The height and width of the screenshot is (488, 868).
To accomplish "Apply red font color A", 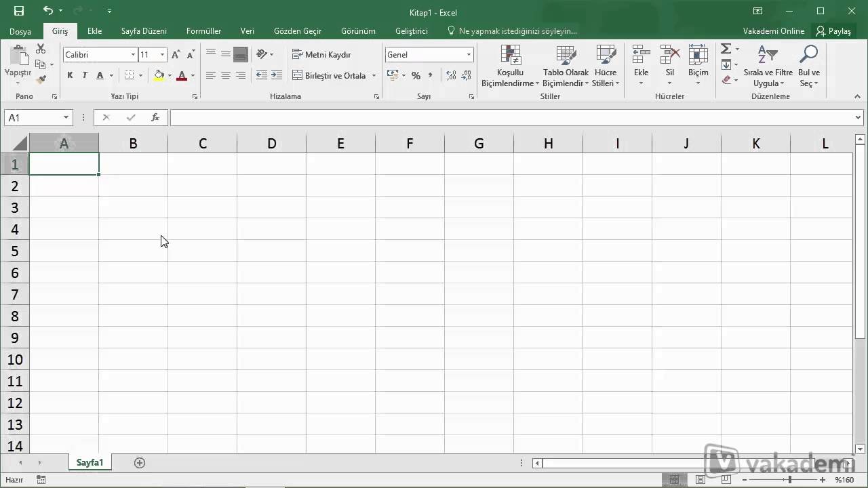I will click(181, 75).
